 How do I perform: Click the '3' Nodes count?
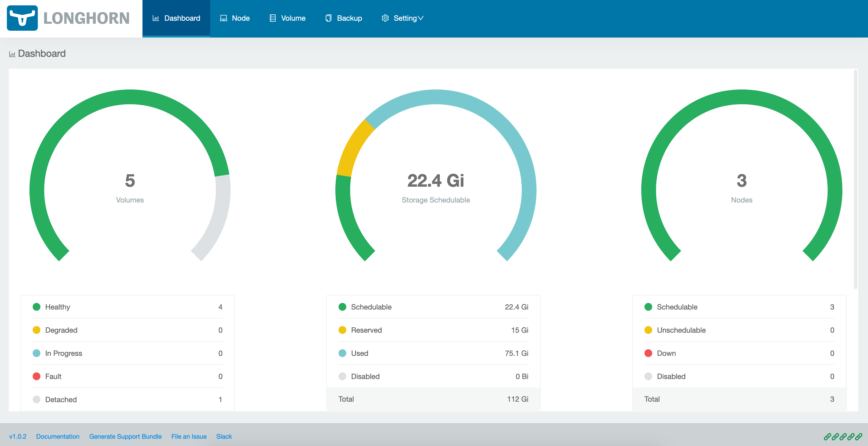(742, 180)
